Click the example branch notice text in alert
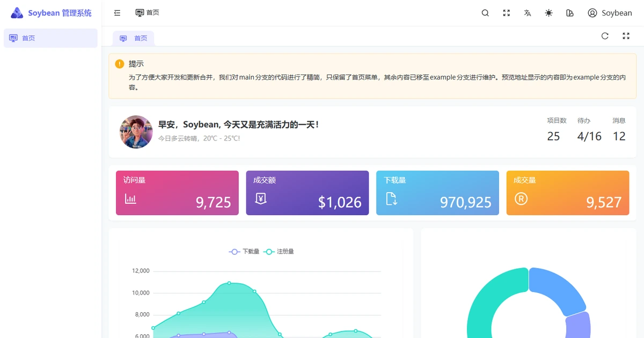The height and width of the screenshot is (338, 644). [x=377, y=82]
